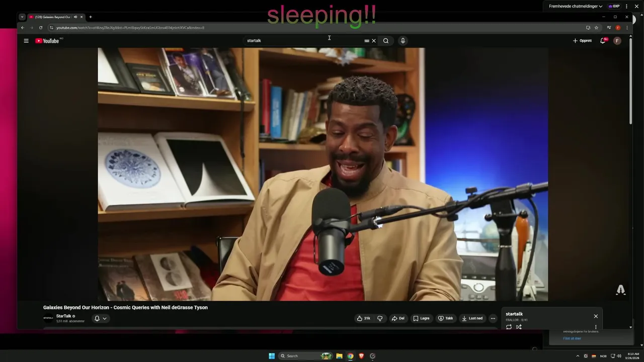Dislike the video

(380, 318)
